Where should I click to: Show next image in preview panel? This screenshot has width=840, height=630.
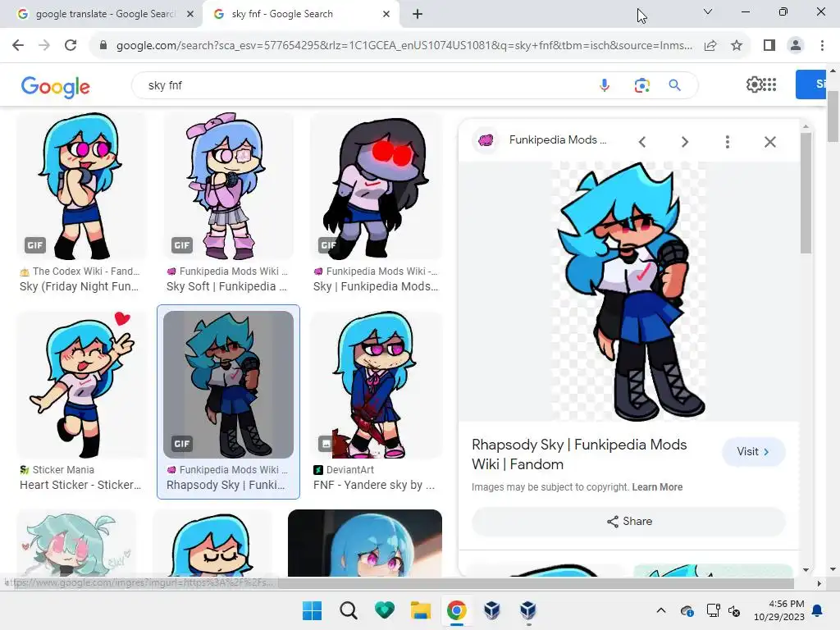click(x=685, y=142)
